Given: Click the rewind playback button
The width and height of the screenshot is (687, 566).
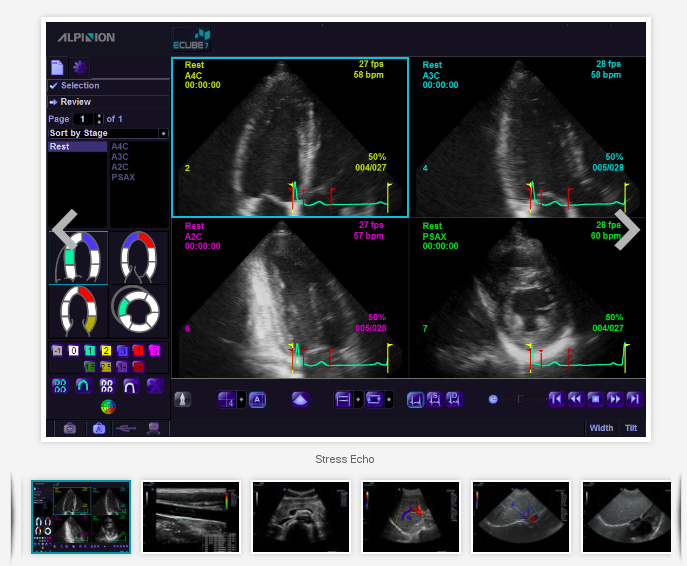Looking at the screenshot, I should pos(576,399).
